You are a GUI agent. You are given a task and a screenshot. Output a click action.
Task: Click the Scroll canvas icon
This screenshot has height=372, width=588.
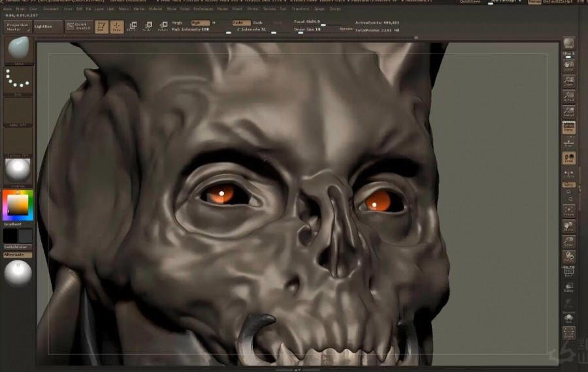569,66
